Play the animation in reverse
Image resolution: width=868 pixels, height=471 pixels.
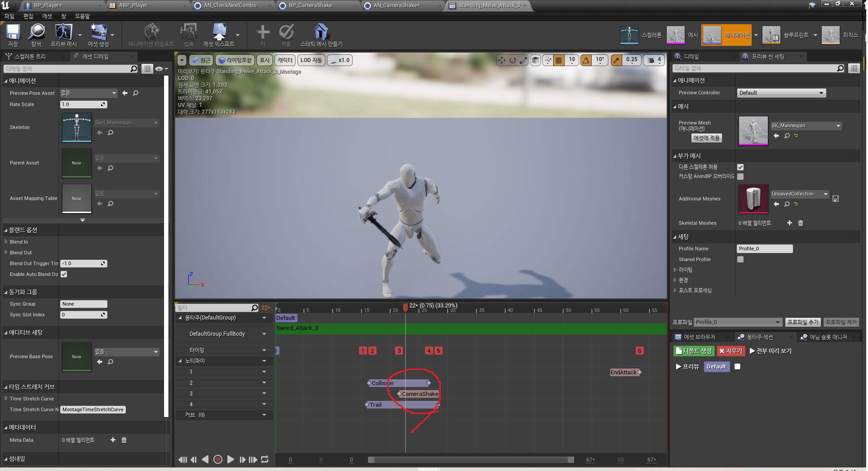pyautogui.click(x=205, y=459)
